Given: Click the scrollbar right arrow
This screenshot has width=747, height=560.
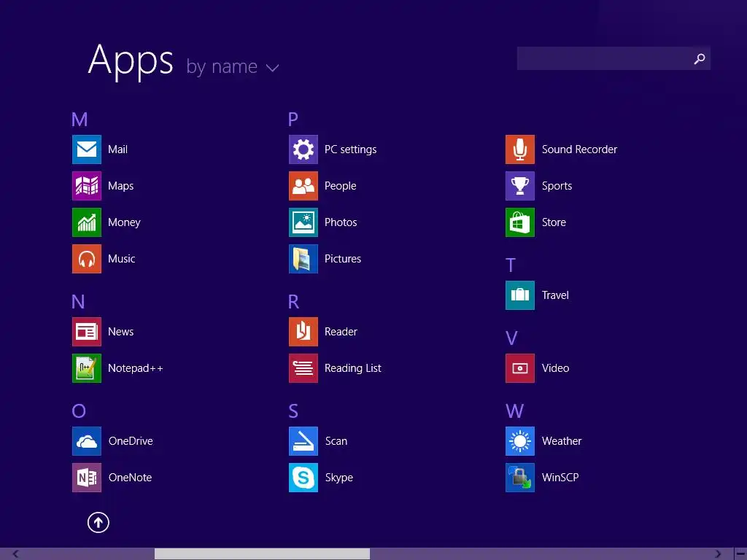Looking at the screenshot, I should (x=718, y=554).
